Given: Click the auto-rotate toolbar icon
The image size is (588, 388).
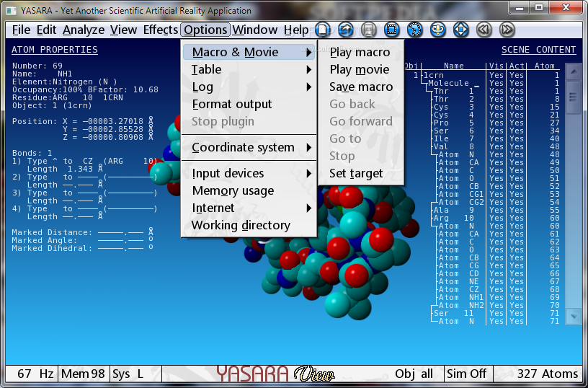Looking at the screenshot, I should pyautogui.click(x=437, y=30).
